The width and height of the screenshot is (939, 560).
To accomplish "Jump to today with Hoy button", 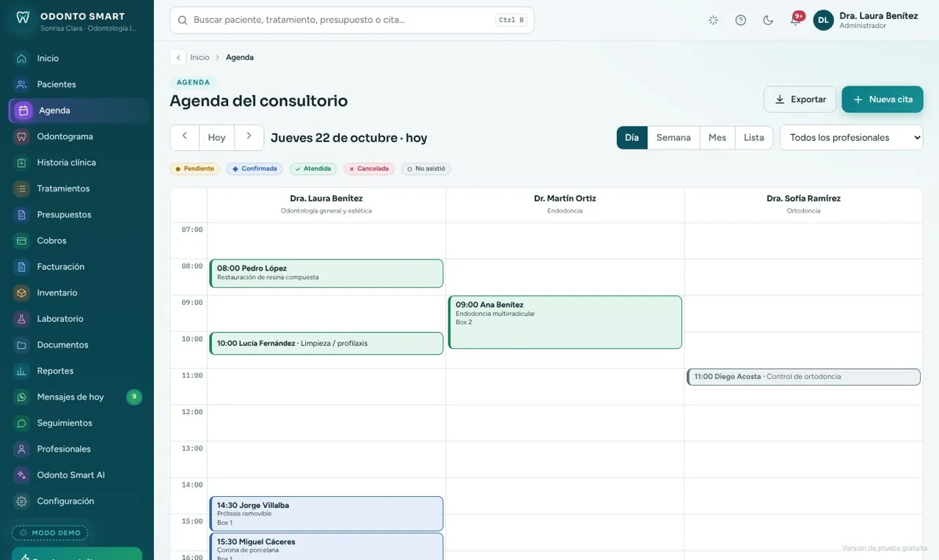I will point(216,137).
